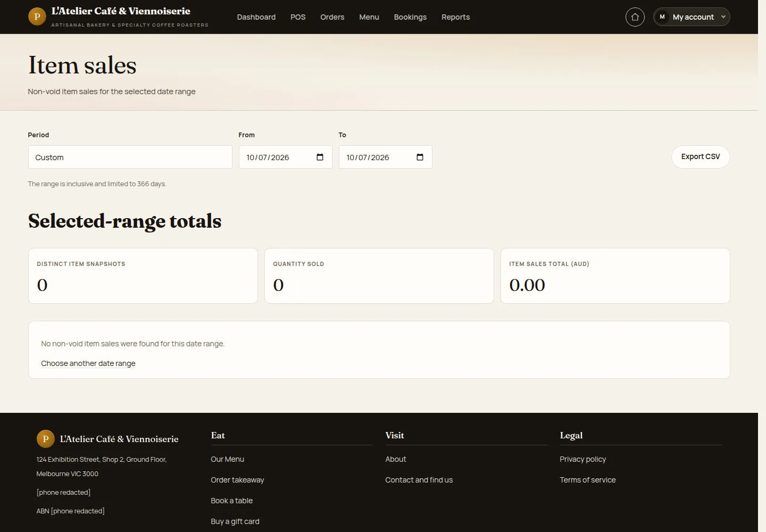Click the gold P logo in header

click(x=37, y=16)
